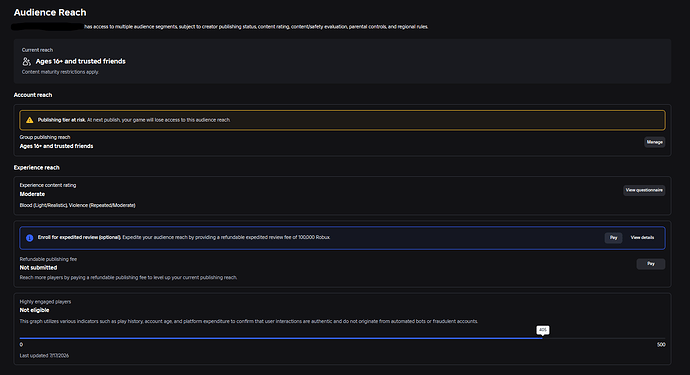Image resolution: width=690 pixels, height=375 pixels.
Task: Open View details for expedited review
Action: 642,238
